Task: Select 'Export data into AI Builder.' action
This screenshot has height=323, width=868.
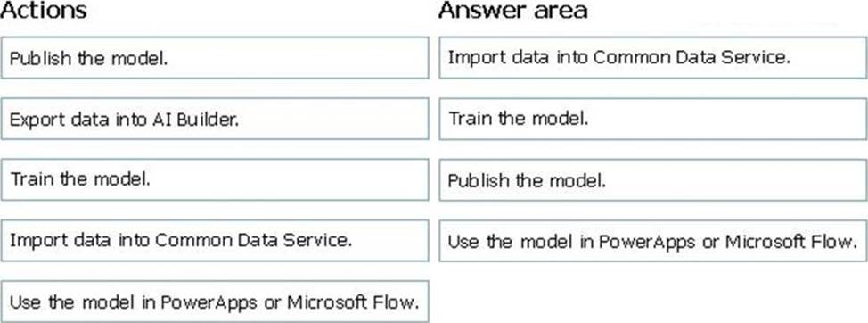Action: (x=215, y=119)
